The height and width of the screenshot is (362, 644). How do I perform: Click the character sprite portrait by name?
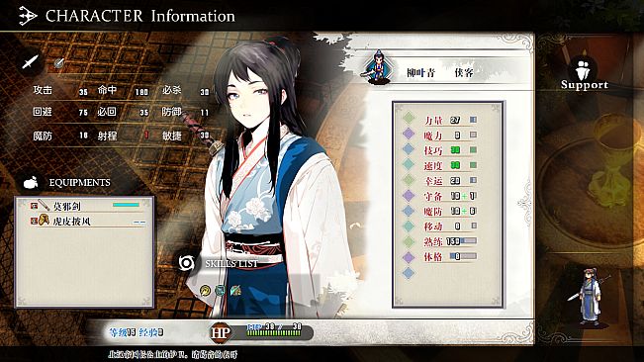click(x=378, y=66)
